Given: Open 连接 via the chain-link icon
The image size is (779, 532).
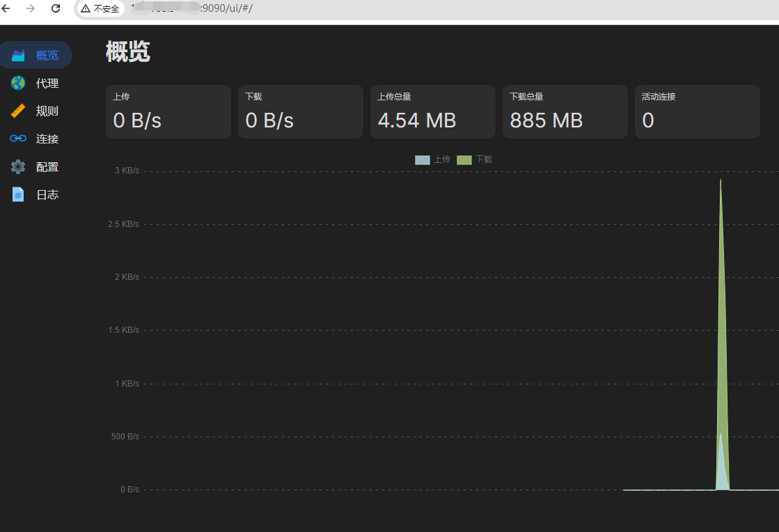Looking at the screenshot, I should (x=18, y=139).
